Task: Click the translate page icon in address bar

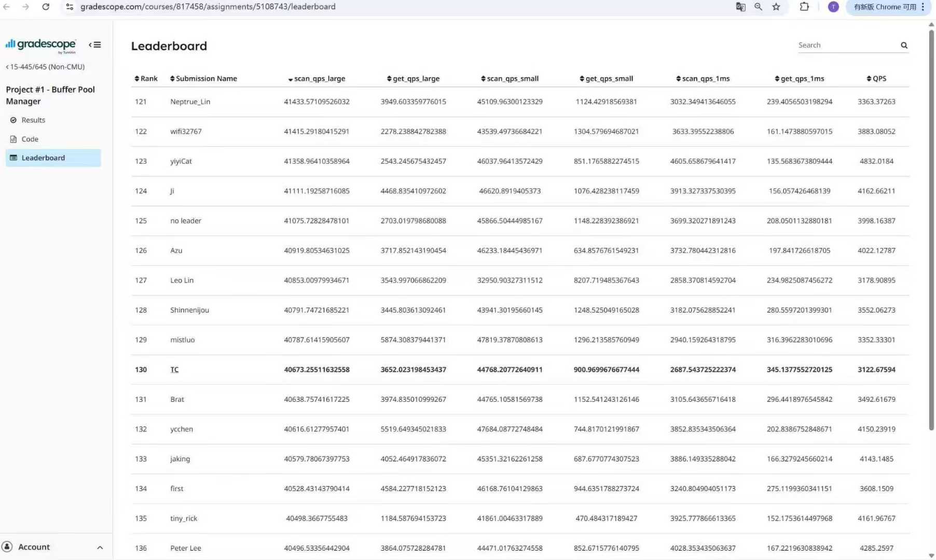Action: pos(740,7)
